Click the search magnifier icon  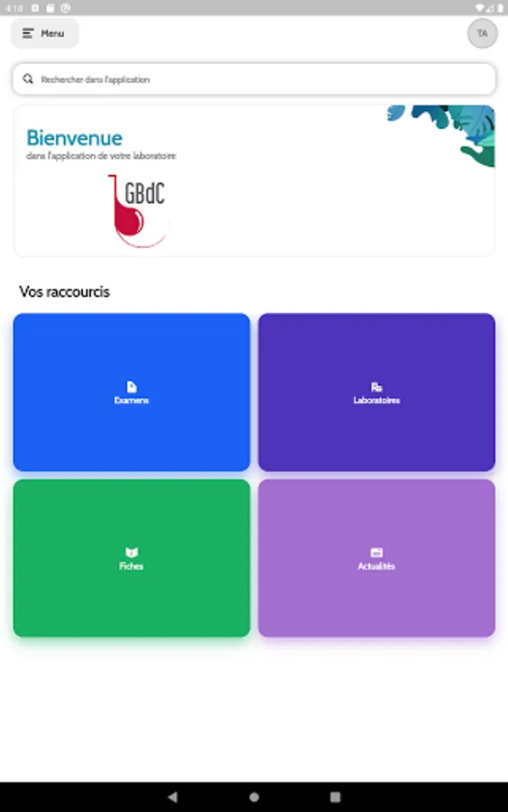point(28,78)
